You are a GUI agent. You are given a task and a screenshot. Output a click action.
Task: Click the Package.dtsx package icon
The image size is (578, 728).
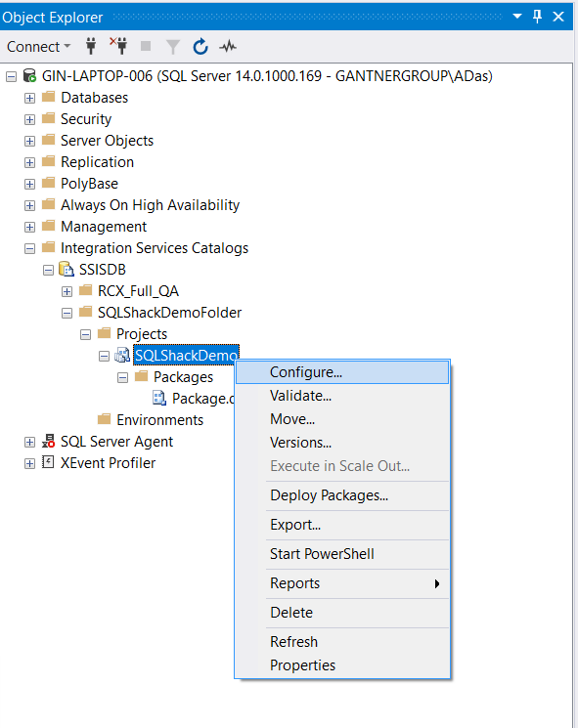[159, 398]
